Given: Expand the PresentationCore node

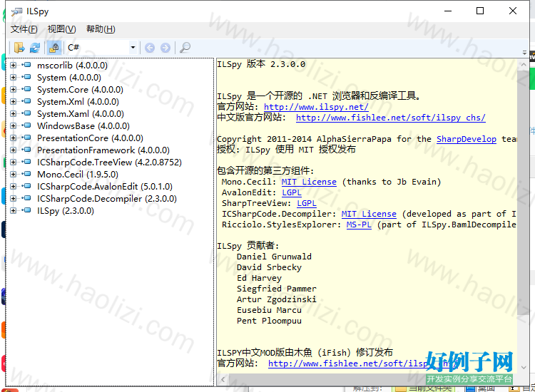Looking at the screenshot, I should click(14, 138).
